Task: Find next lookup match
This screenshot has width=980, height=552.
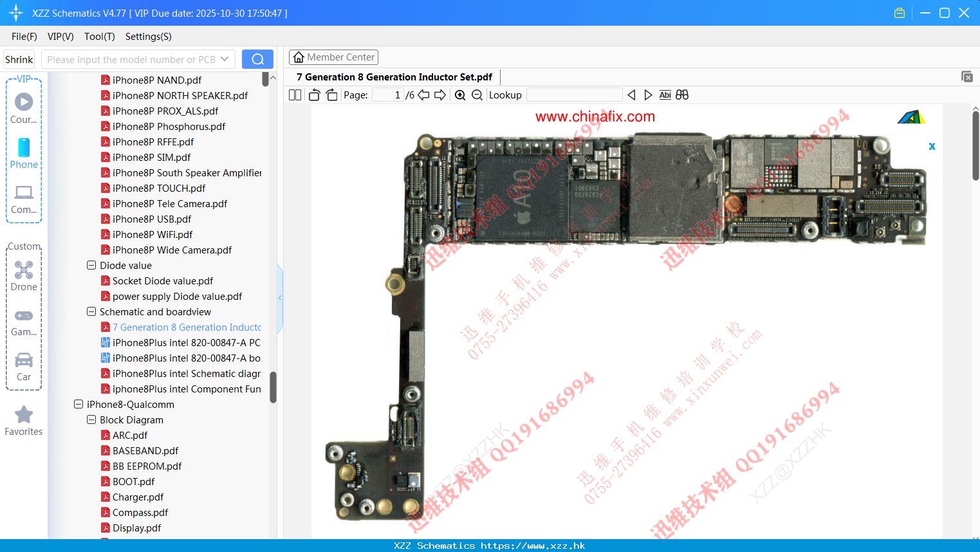Action: point(648,95)
